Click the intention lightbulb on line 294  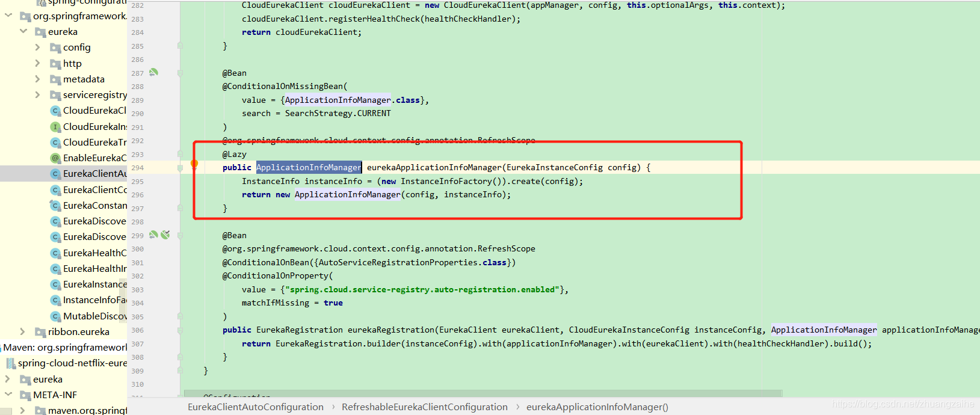point(194,164)
